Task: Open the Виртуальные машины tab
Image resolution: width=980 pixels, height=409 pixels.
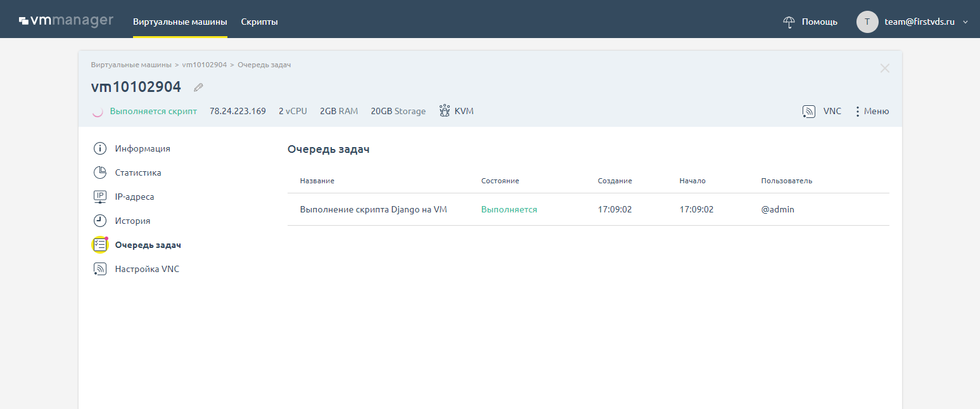Action: [x=180, y=22]
